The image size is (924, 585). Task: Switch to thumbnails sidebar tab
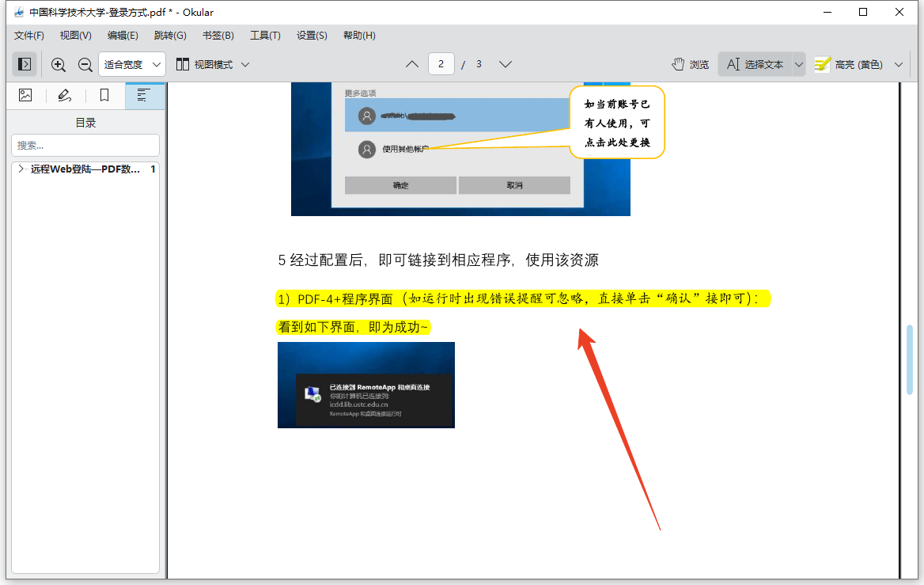(26, 96)
